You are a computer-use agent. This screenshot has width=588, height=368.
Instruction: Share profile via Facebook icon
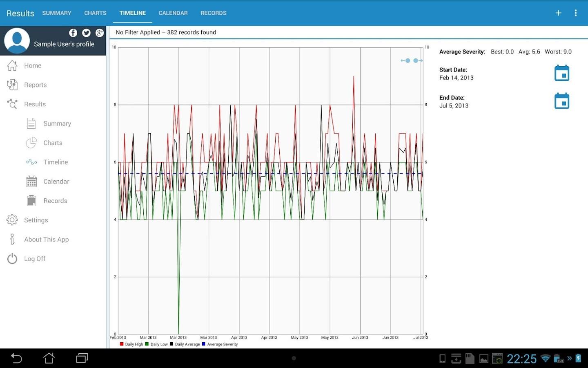pyautogui.click(x=73, y=33)
